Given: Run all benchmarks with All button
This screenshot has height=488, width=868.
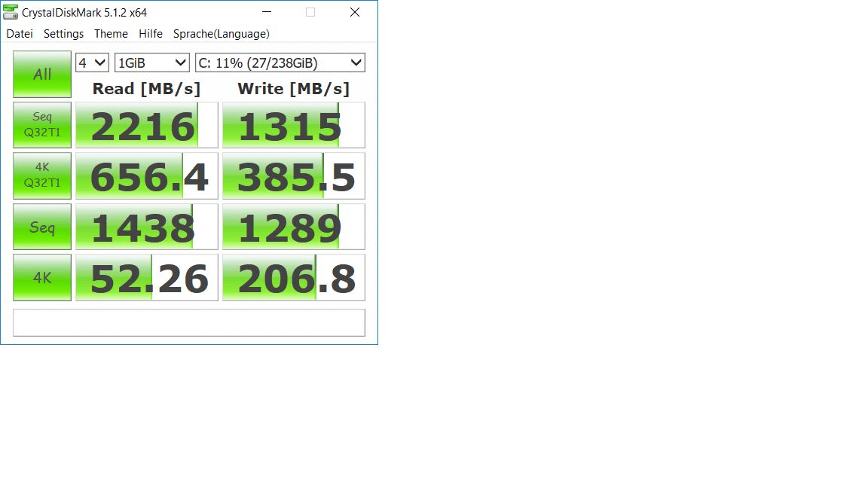Looking at the screenshot, I should 42,74.
